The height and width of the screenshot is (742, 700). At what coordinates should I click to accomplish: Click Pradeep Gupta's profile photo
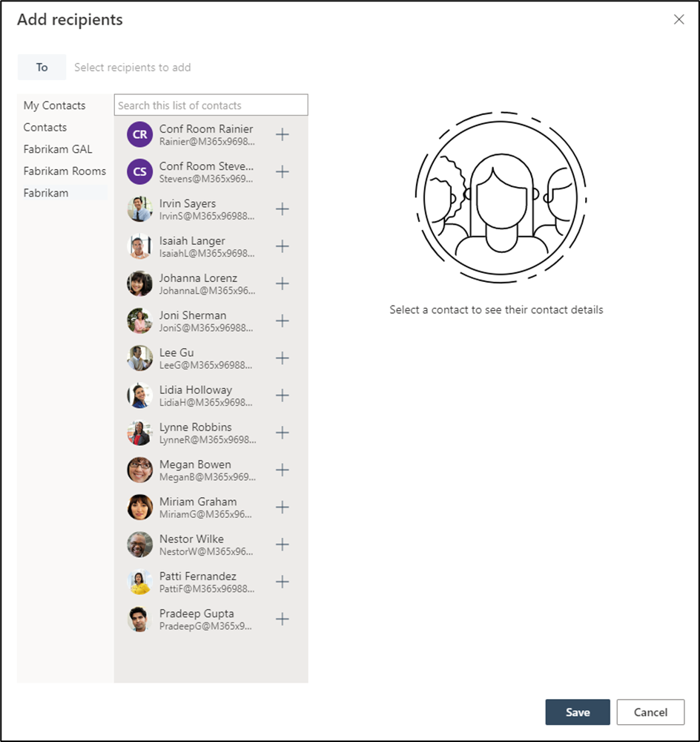(x=139, y=619)
